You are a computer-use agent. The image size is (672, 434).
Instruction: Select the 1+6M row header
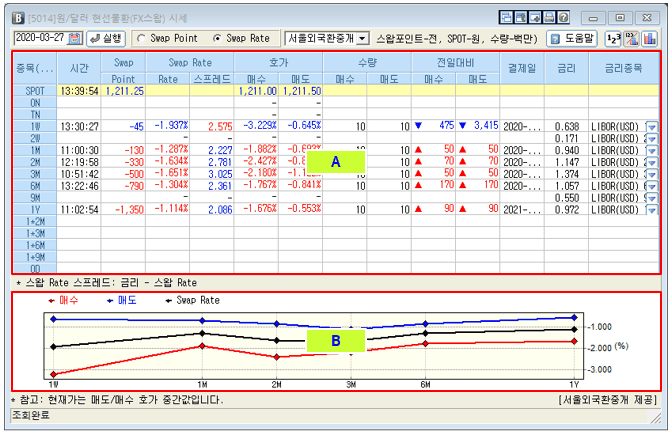coord(35,245)
